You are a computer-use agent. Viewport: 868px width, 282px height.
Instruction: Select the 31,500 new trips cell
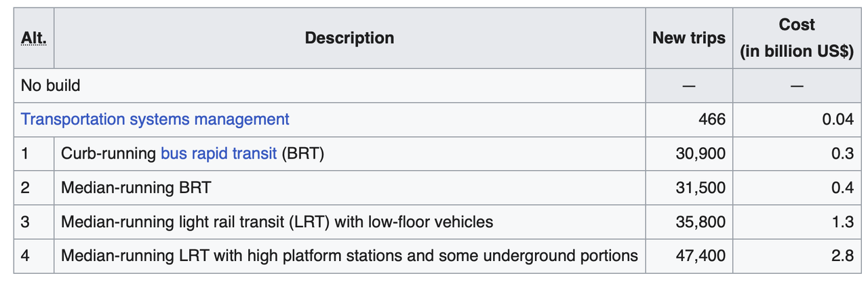701,187
